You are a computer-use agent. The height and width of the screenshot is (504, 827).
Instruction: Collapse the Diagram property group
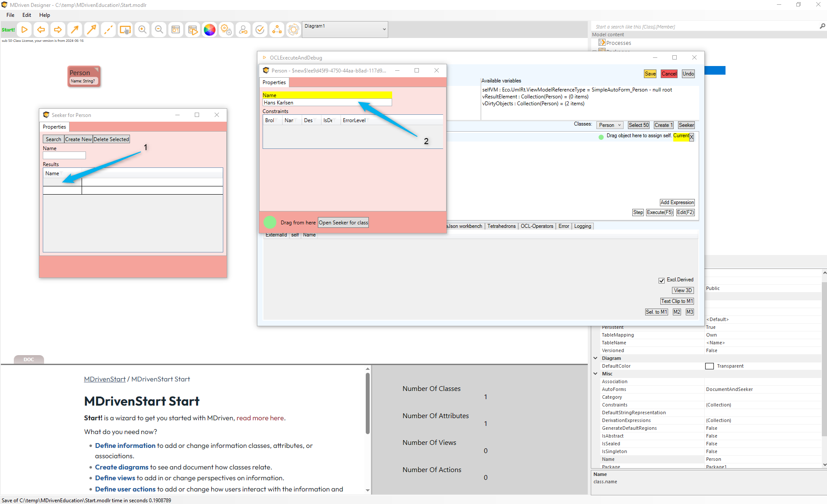coord(596,358)
